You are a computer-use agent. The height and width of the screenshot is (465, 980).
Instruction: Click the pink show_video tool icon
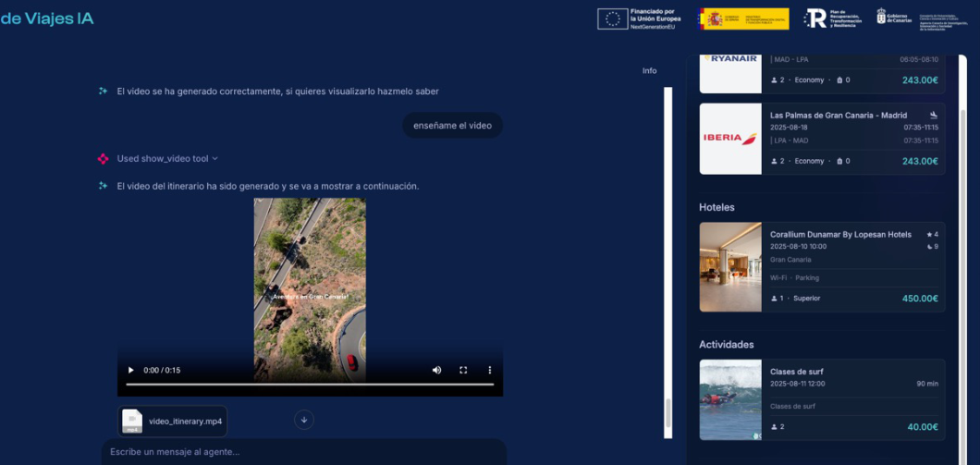click(x=104, y=159)
